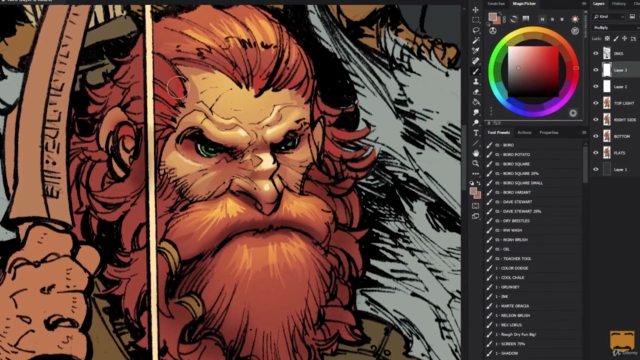The width and height of the screenshot is (640, 360).
Task: Click MagicPicker color wheel mode icon
Action: pos(514,19)
